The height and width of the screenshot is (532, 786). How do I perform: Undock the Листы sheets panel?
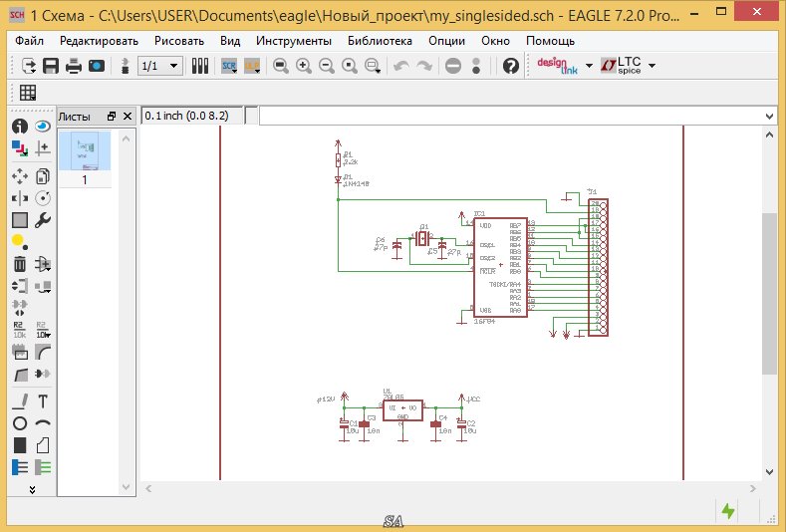click(112, 117)
